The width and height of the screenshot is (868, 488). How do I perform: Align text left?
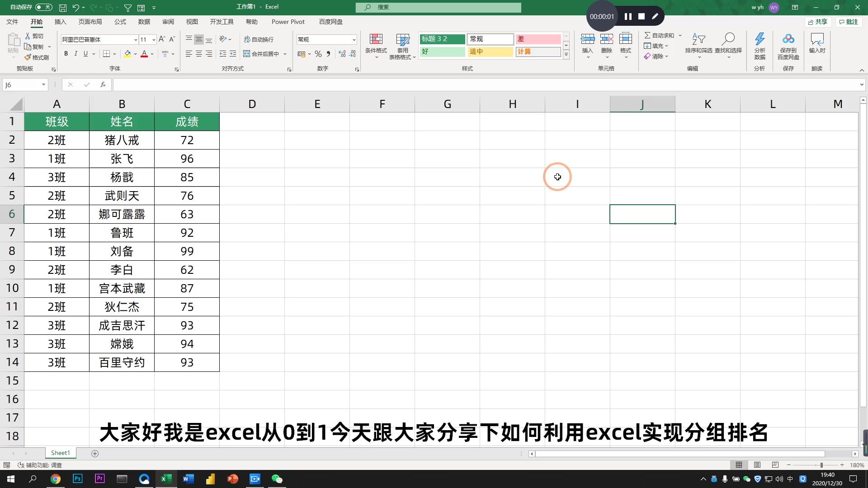(189, 54)
